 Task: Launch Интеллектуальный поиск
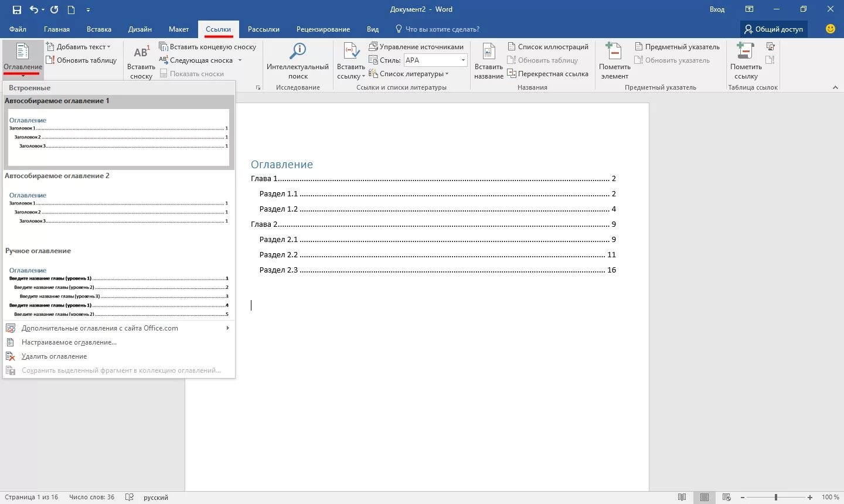click(298, 61)
